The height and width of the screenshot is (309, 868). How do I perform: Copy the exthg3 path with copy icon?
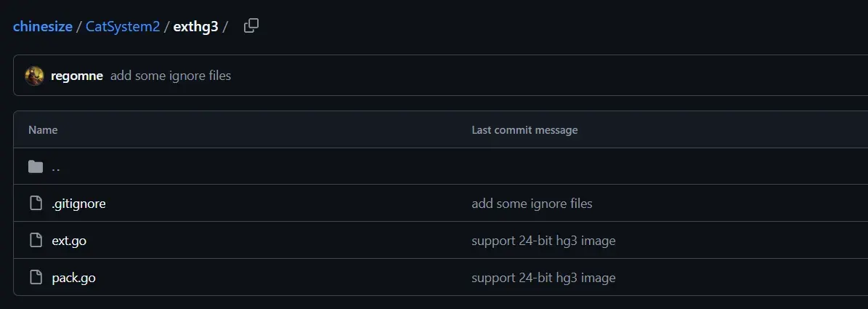(x=251, y=25)
